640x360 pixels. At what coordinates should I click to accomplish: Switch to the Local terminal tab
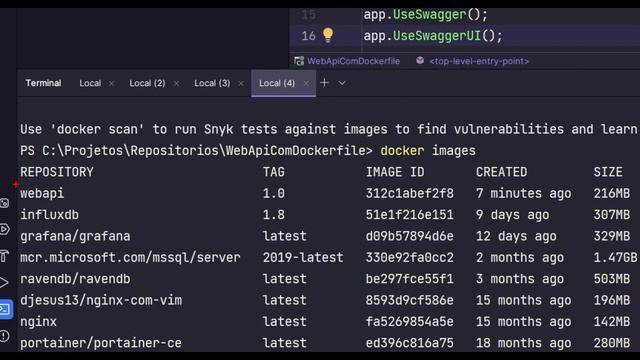[x=90, y=83]
